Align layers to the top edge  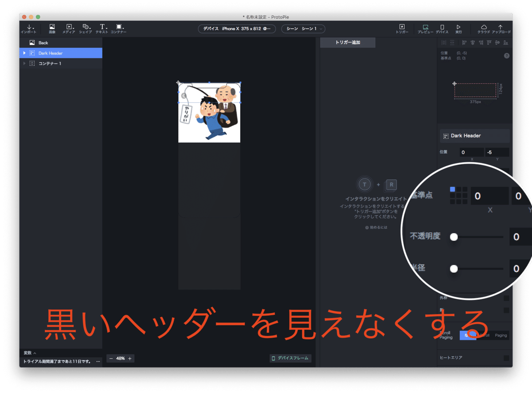click(489, 43)
